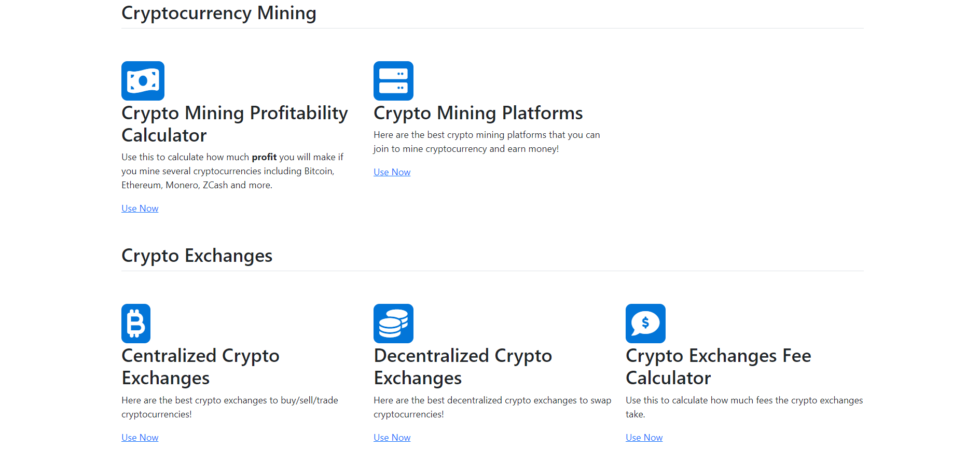Open Use Now under Centralized Crypto Exchanges
The image size is (980, 462).
(140, 437)
